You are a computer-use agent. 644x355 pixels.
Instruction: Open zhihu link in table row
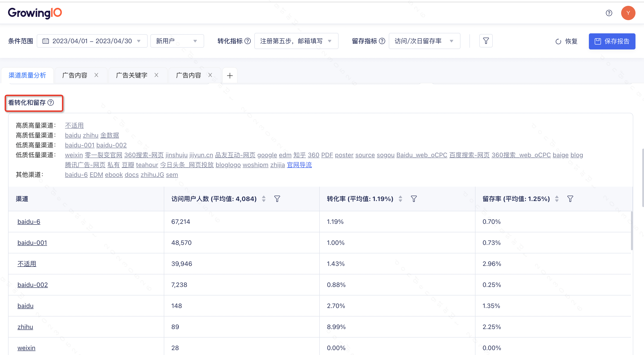25,327
